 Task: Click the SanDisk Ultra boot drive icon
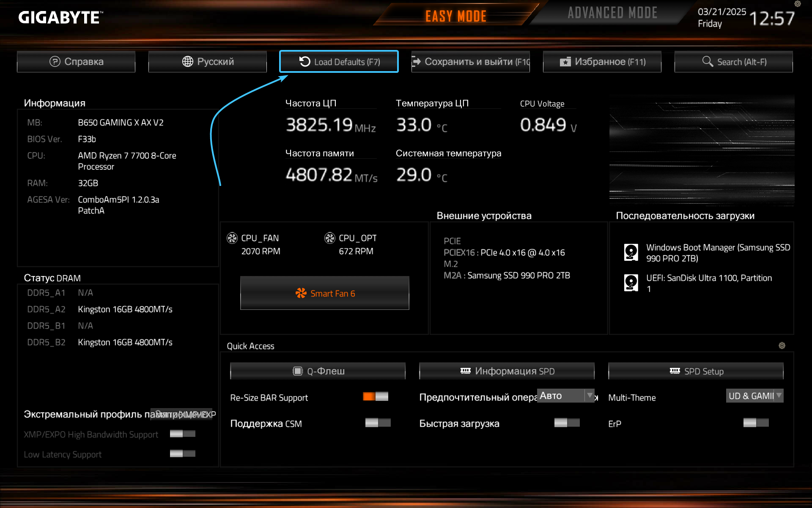click(631, 283)
